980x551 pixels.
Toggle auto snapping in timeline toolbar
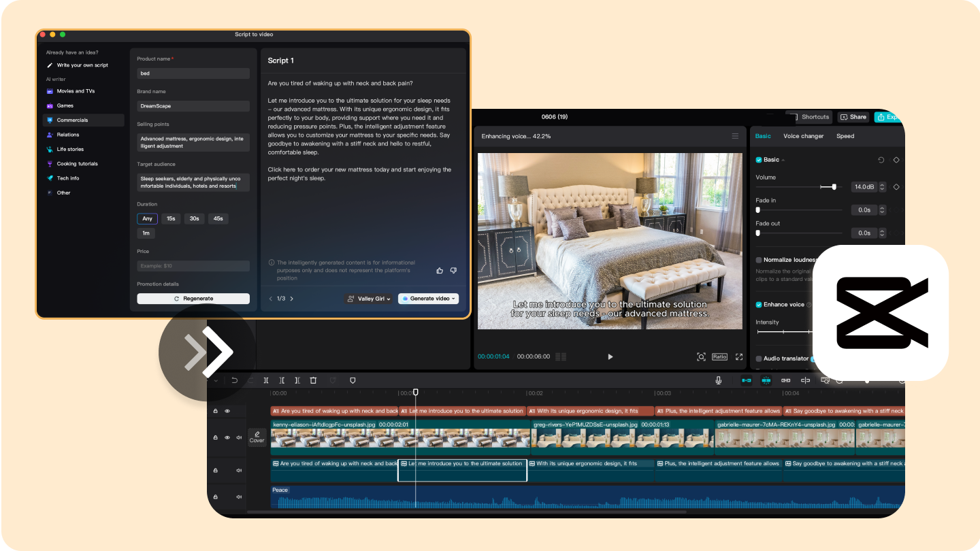[x=766, y=380]
